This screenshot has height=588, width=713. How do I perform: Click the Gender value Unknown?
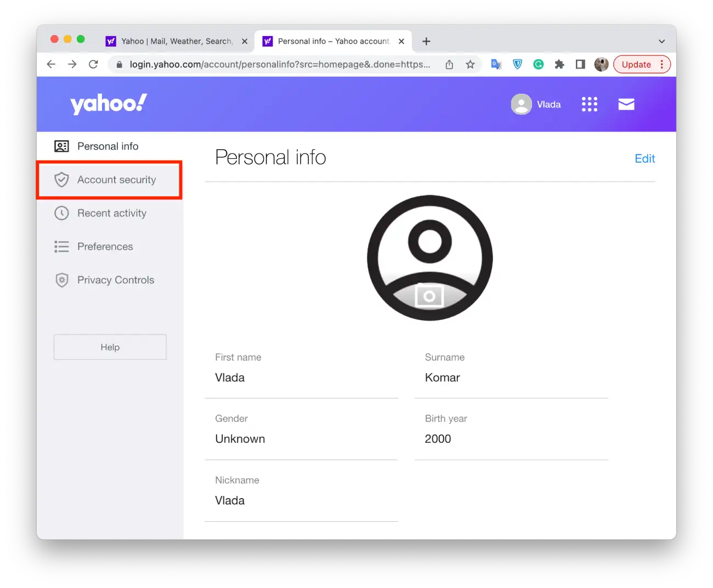pos(240,439)
